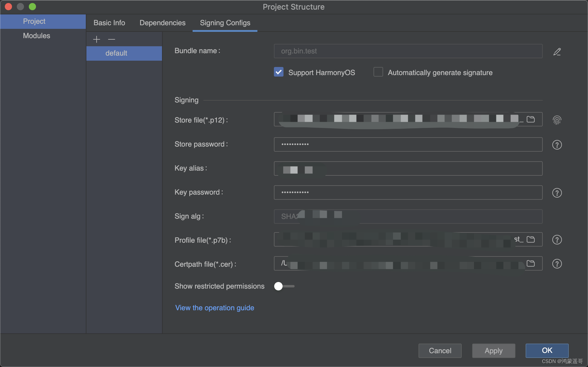Viewport: 588px width, 367px height.
Task: Click the fingerprint icon next to Store file
Action: 557,120
